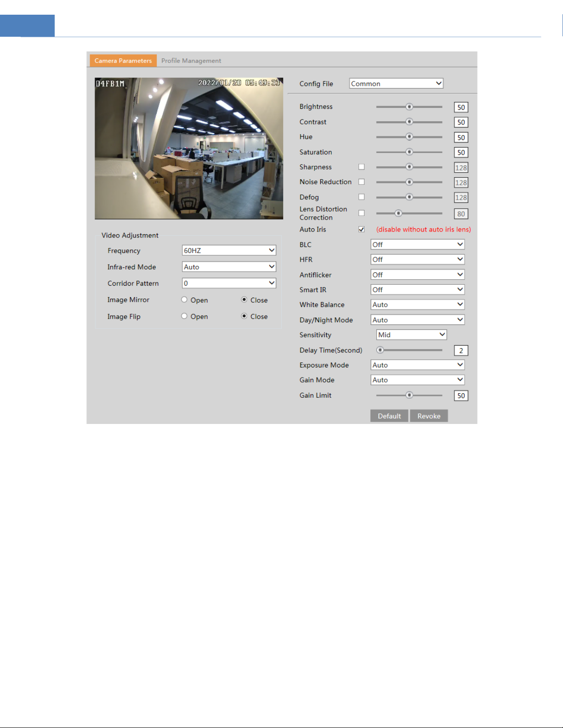Click the Lens Distortion Correction slider

(x=409, y=213)
